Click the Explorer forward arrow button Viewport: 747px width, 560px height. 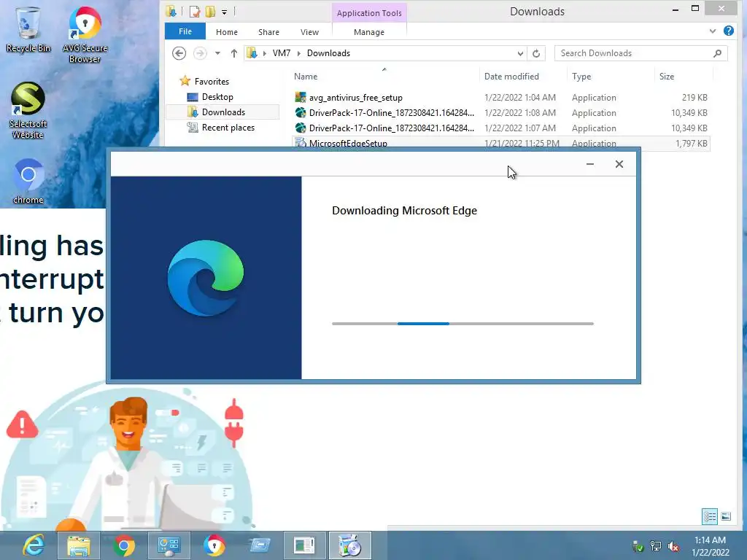pyautogui.click(x=200, y=53)
